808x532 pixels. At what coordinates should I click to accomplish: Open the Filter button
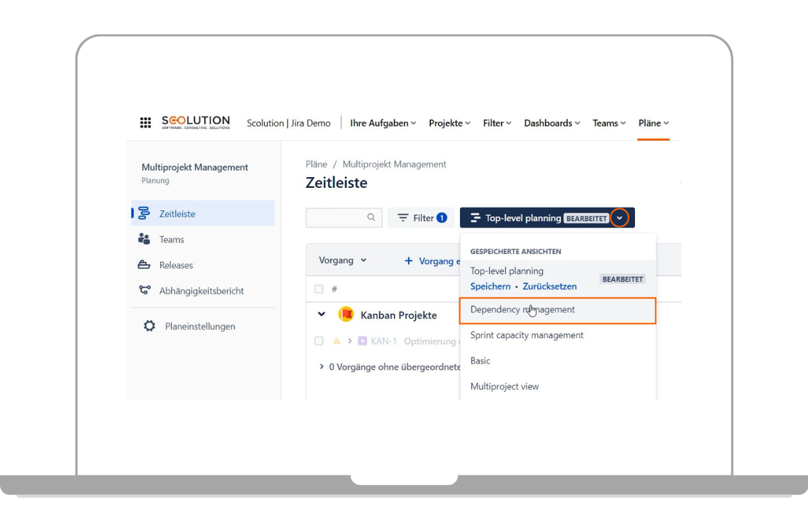[x=422, y=218]
